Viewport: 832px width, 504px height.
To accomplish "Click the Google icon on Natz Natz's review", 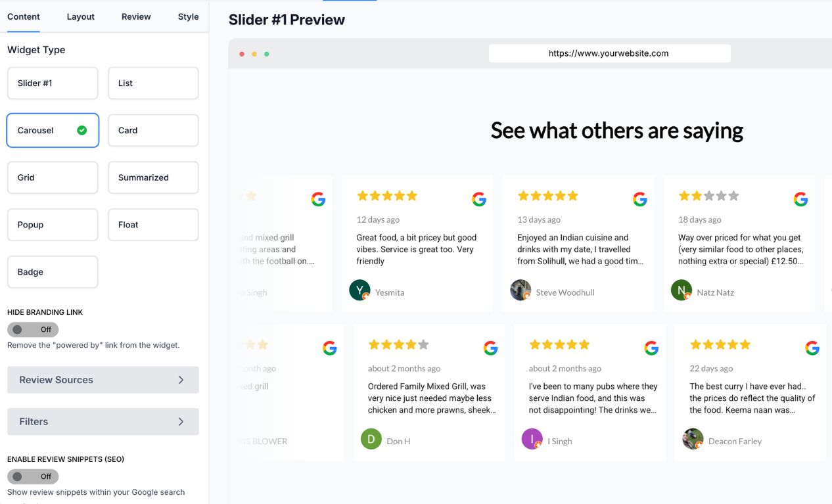I will 800,199.
